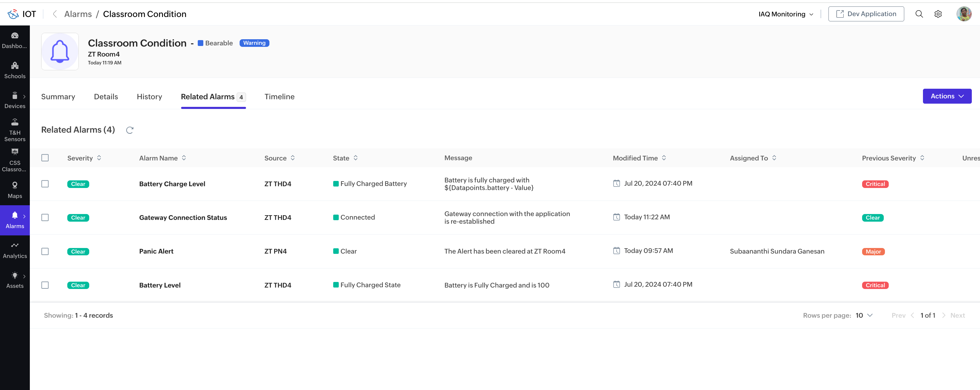
Task: Open the T&H Sensors sidebar icon
Action: pyautogui.click(x=14, y=129)
